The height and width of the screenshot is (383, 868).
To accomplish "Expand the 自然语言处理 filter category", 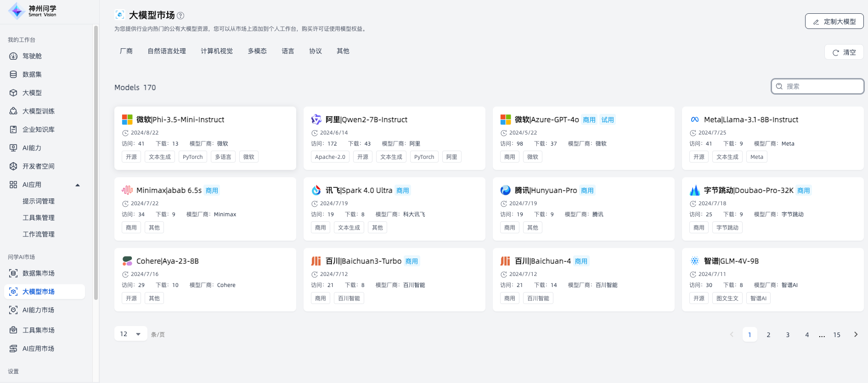I will click(167, 51).
